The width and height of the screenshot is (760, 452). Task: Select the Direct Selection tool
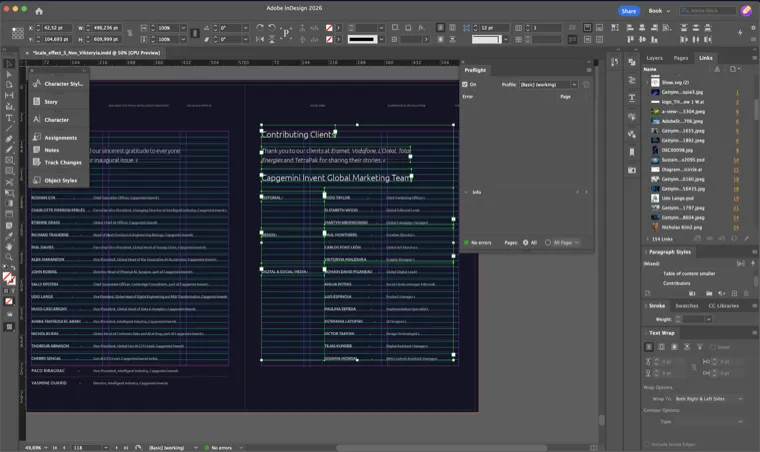[x=9, y=75]
